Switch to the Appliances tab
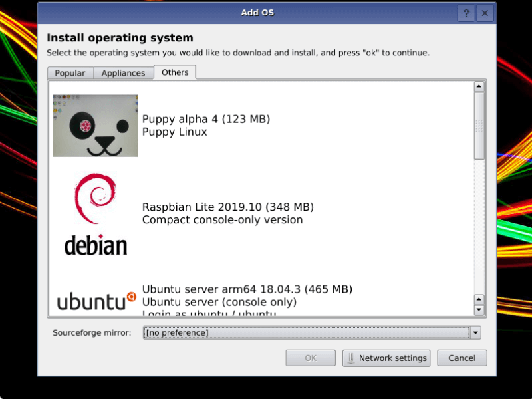Screen dimensions: 532x399 [x=123, y=73]
